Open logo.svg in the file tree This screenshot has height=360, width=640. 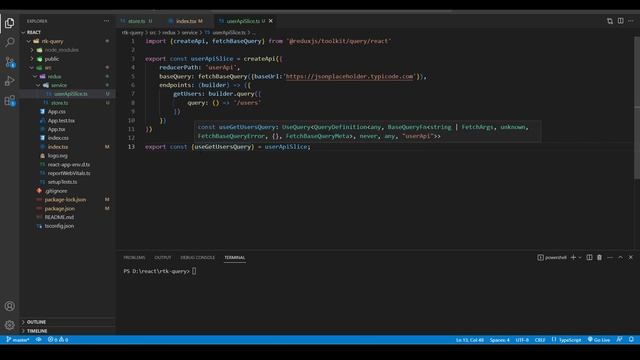(67, 156)
